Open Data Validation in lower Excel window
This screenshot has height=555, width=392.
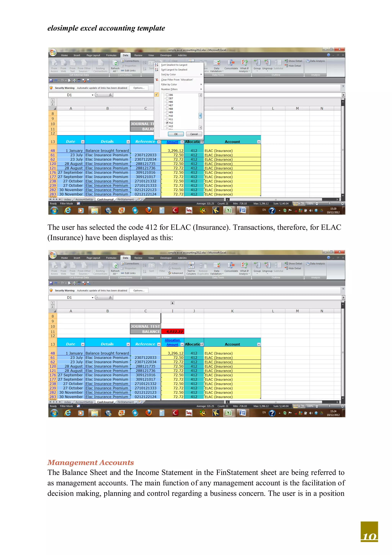pyautogui.click(x=217, y=268)
